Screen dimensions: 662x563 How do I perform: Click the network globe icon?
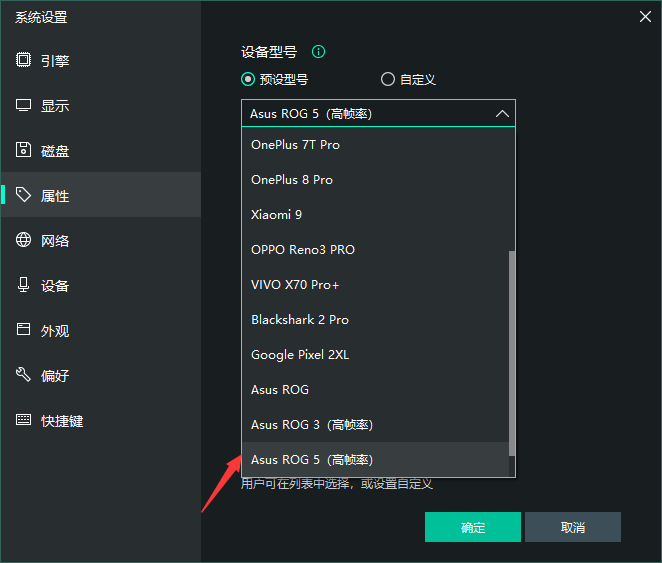pos(24,240)
